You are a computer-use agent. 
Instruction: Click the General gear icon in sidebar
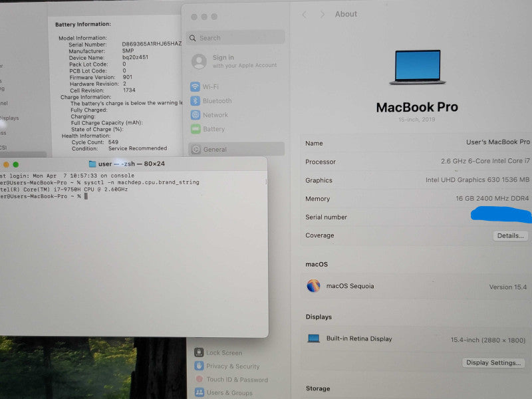click(196, 150)
